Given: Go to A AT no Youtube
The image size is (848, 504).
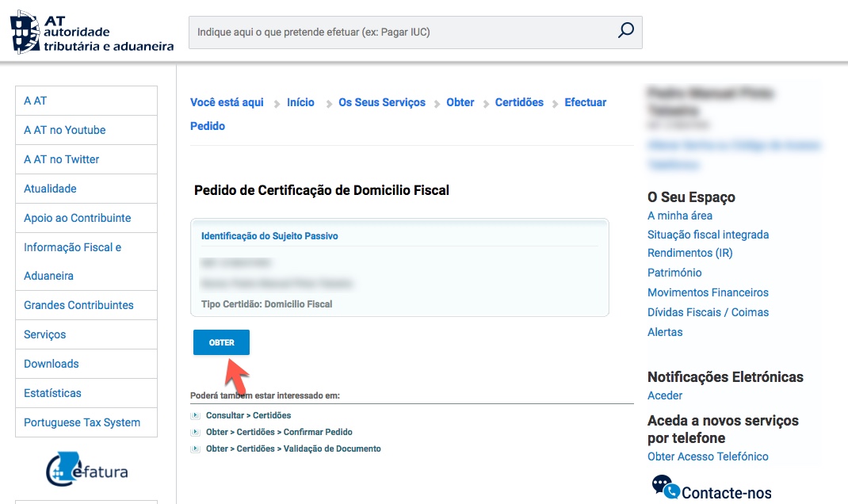Looking at the screenshot, I should point(64,130).
